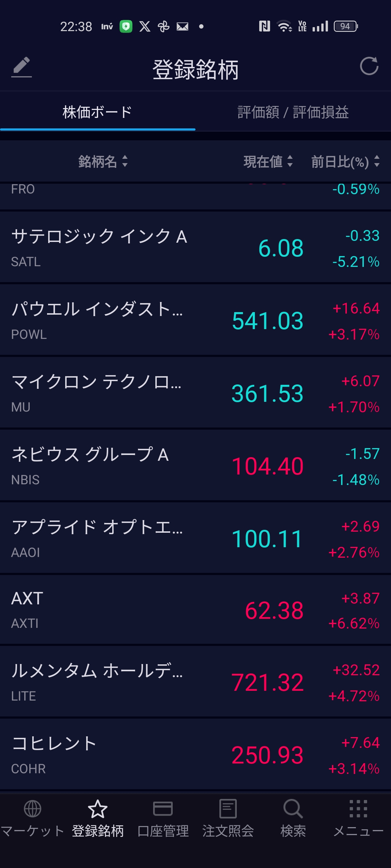Open the SATL サテロジック row

point(195,248)
